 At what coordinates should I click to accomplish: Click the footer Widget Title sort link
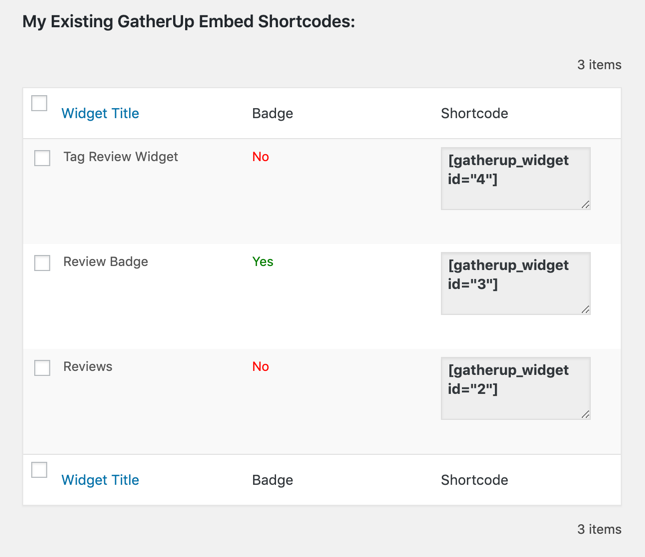[100, 480]
